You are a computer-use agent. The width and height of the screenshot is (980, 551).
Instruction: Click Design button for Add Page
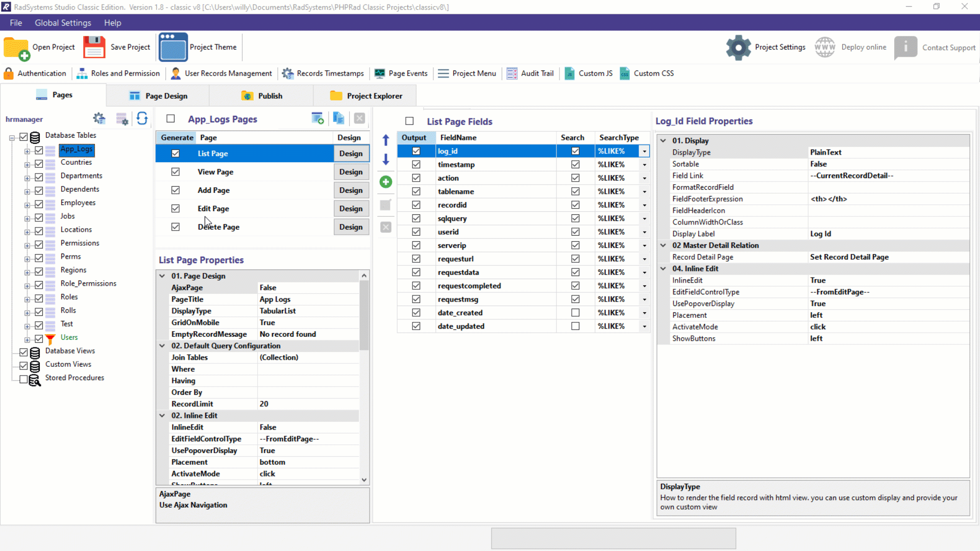point(351,190)
